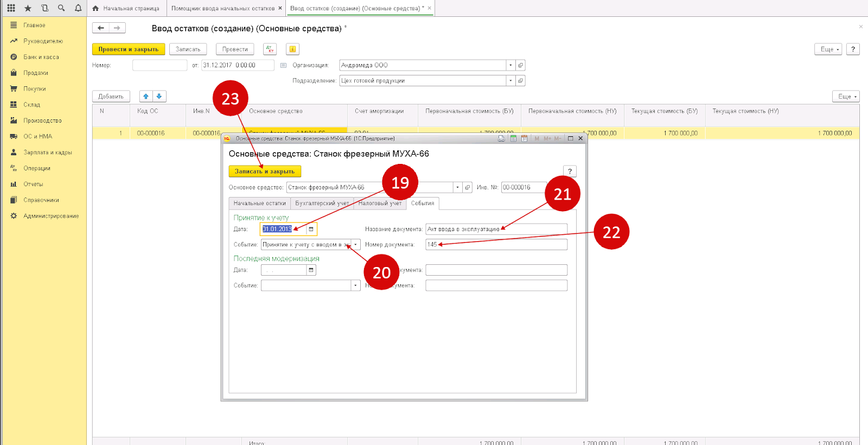Click the Провести button

point(235,49)
